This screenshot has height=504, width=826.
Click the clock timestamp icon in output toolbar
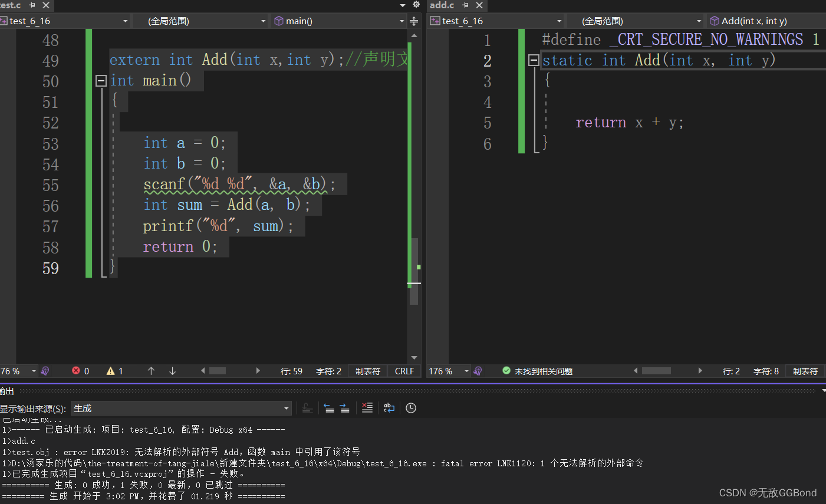[x=411, y=408]
